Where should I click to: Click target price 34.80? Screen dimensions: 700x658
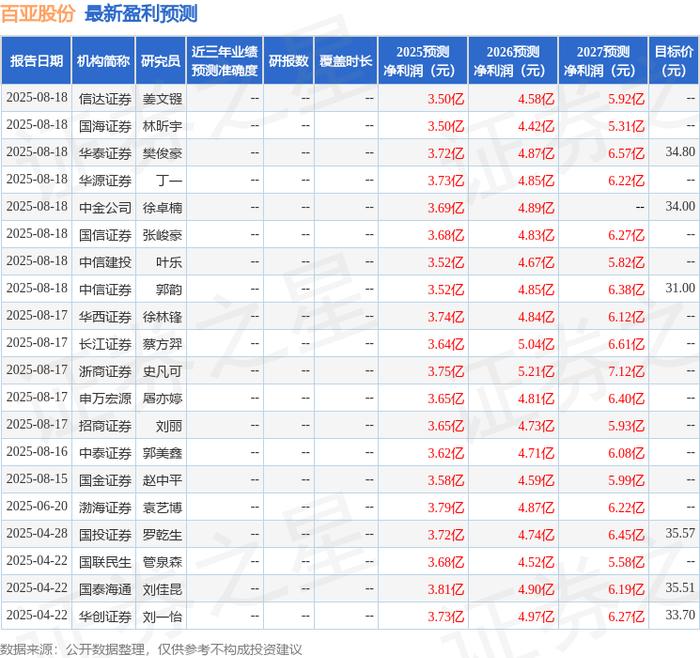(680, 152)
